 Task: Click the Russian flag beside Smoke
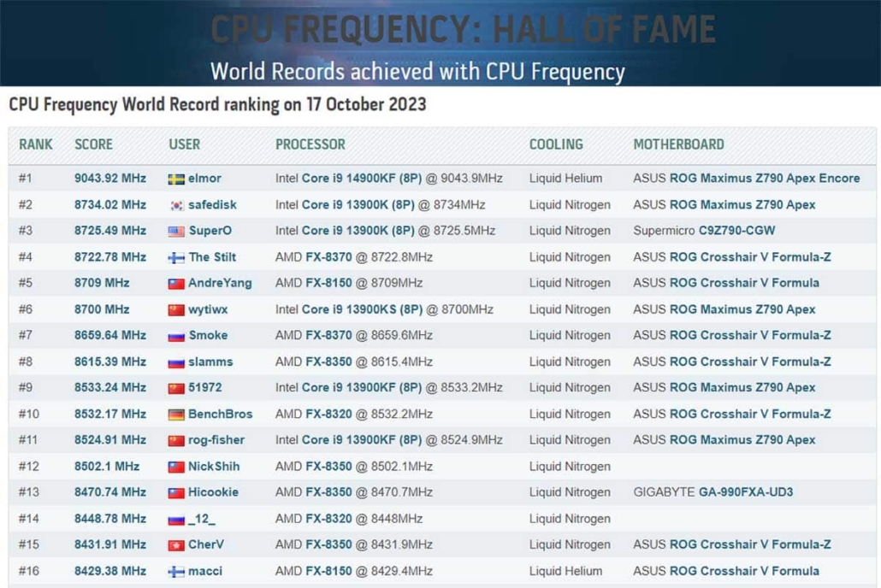pyautogui.click(x=176, y=336)
